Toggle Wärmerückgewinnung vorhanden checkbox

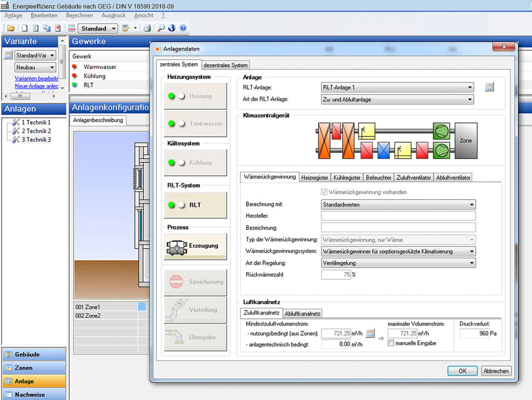325,192
